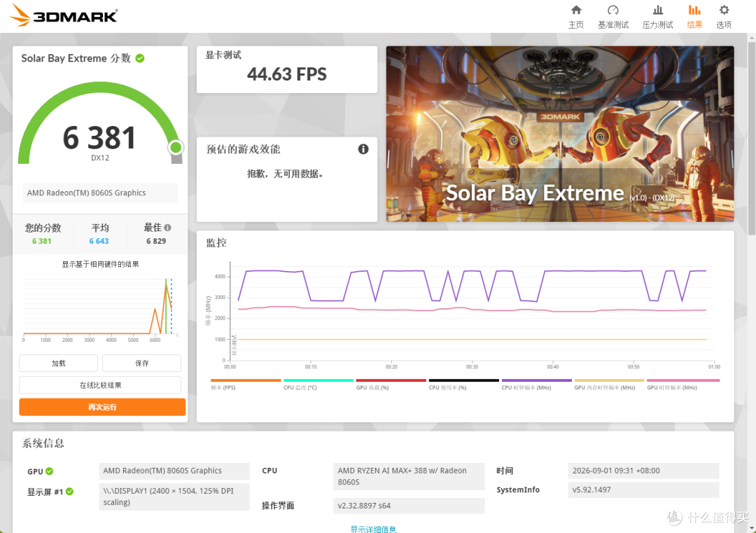The height and width of the screenshot is (533, 756).
Task: Toggle the CPU 温度 teal legend
Action: coord(318,385)
